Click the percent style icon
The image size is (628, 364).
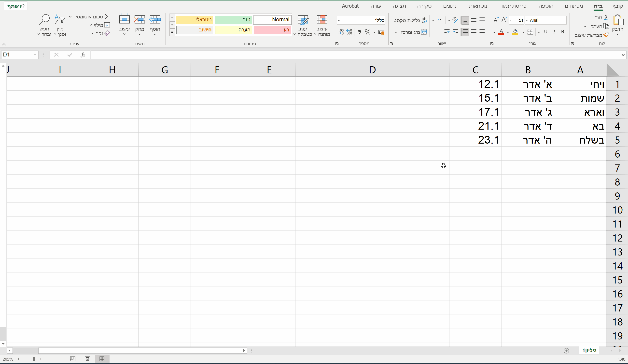pyautogui.click(x=367, y=32)
